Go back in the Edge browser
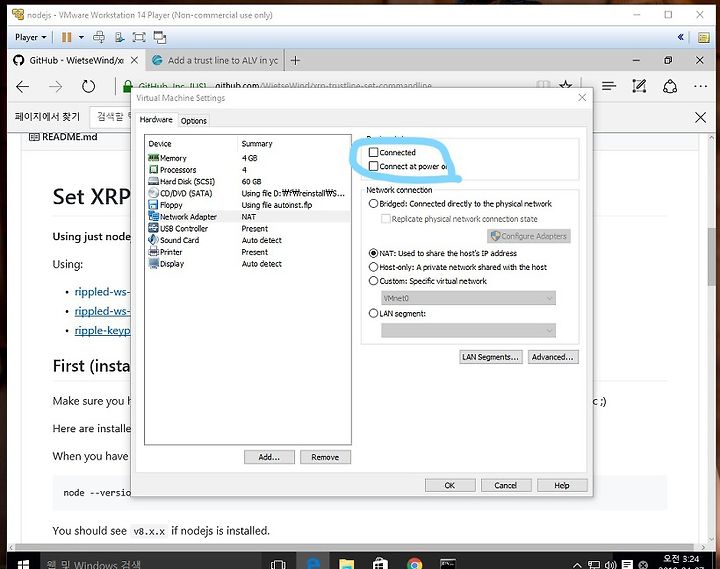The image size is (720, 569). pyautogui.click(x=22, y=86)
